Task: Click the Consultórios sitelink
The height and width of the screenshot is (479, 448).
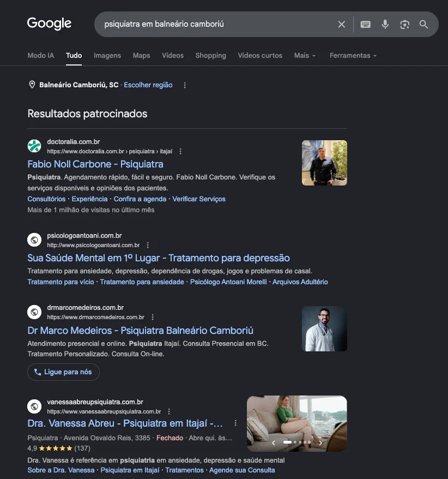Action: coord(46,199)
